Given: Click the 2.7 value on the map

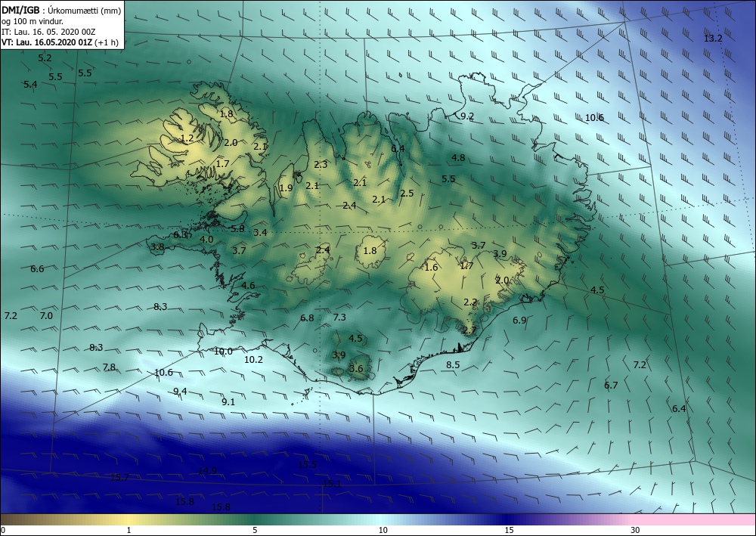Looking at the screenshot, I should [x=469, y=330].
